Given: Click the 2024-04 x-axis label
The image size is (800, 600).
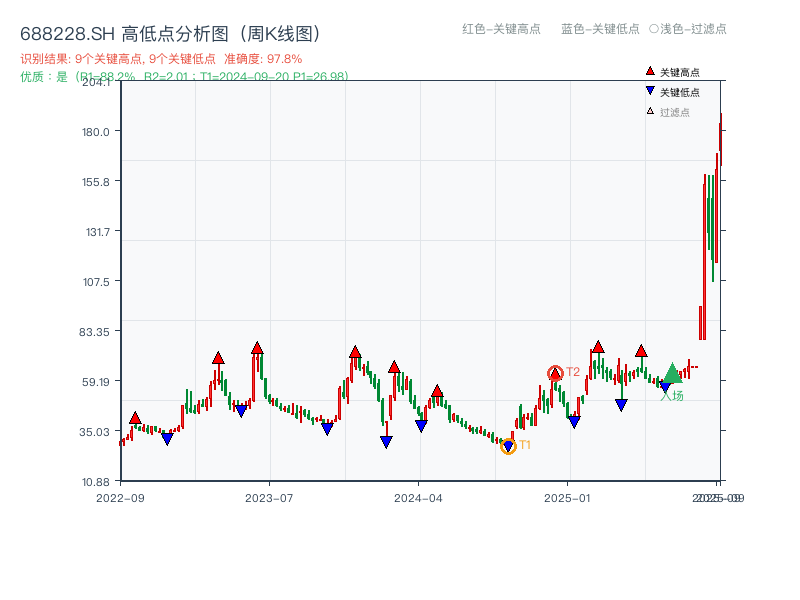Looking at the screenshot, I should [418, 498].
